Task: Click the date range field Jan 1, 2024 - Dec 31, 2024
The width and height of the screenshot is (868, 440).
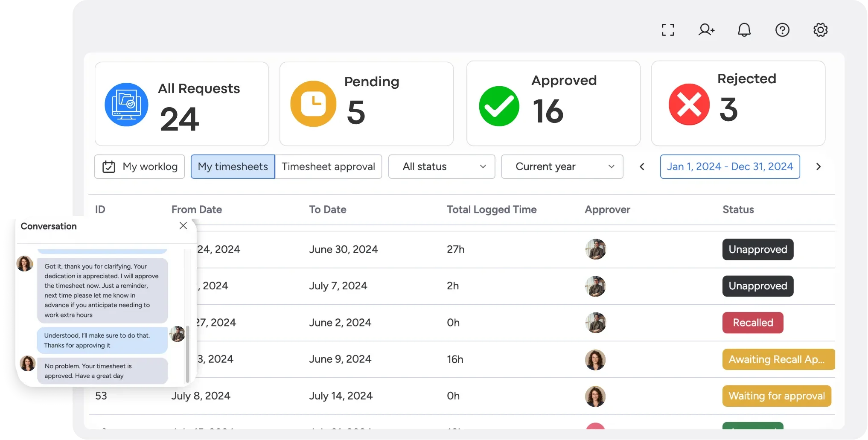Action: pyautogui.click(x=730, y=166)
